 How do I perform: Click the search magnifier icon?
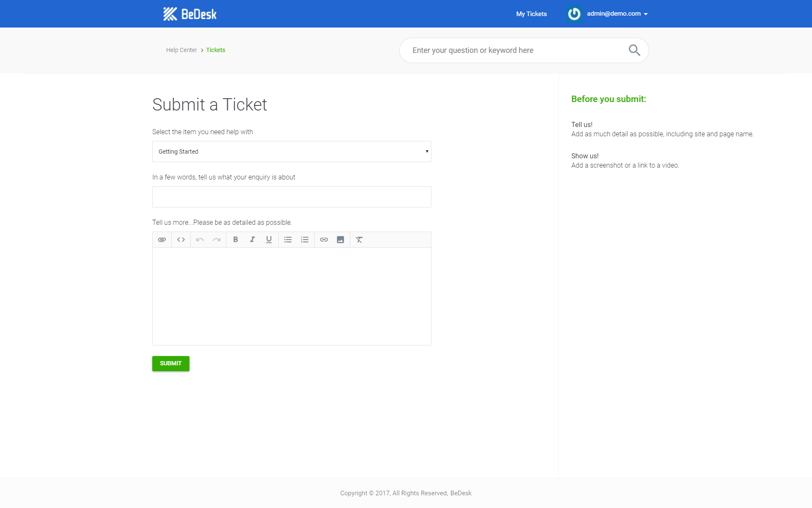[x=634, y=50]
